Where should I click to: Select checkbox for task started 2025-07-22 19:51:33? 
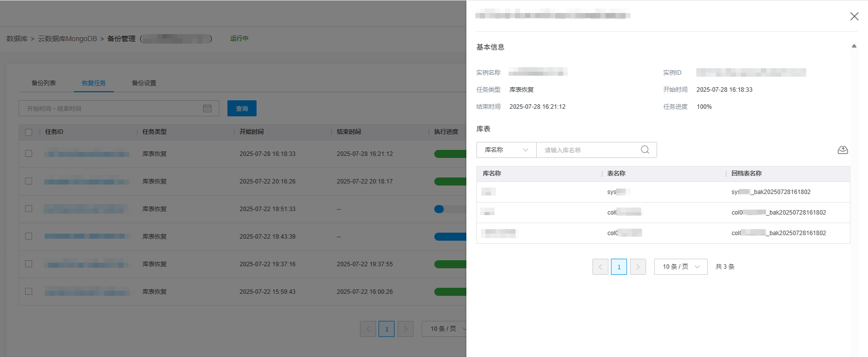tap(29, 209)
